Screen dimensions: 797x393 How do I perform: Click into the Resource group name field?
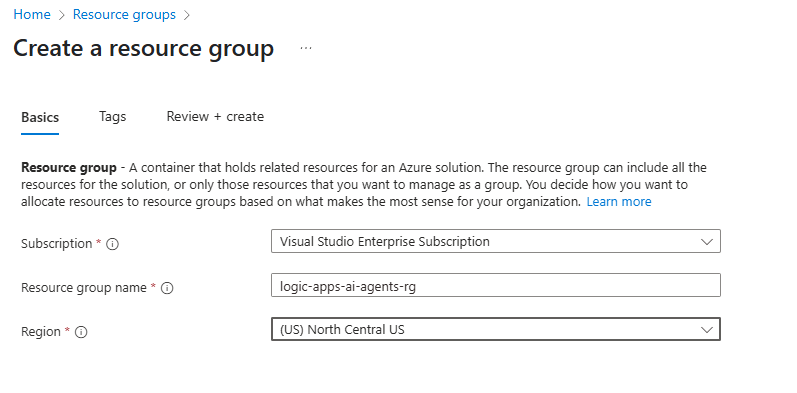pyautogui.click(x=496, y=285)
